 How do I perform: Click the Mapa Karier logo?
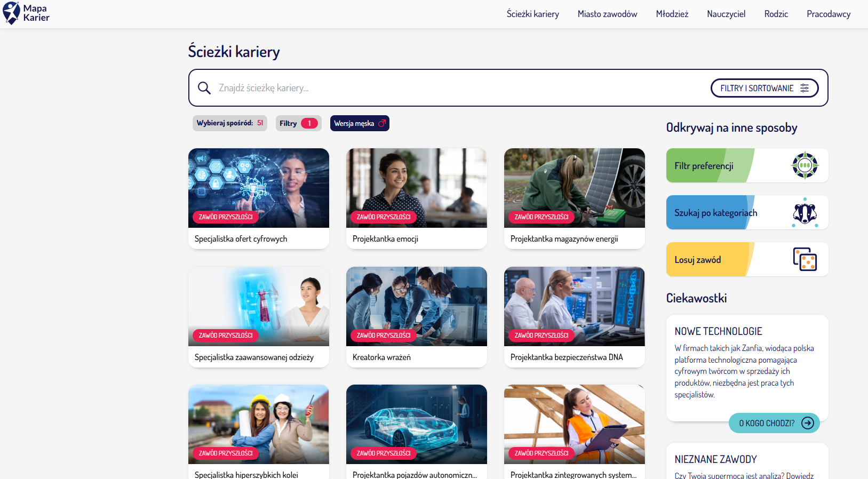(26, 13)
